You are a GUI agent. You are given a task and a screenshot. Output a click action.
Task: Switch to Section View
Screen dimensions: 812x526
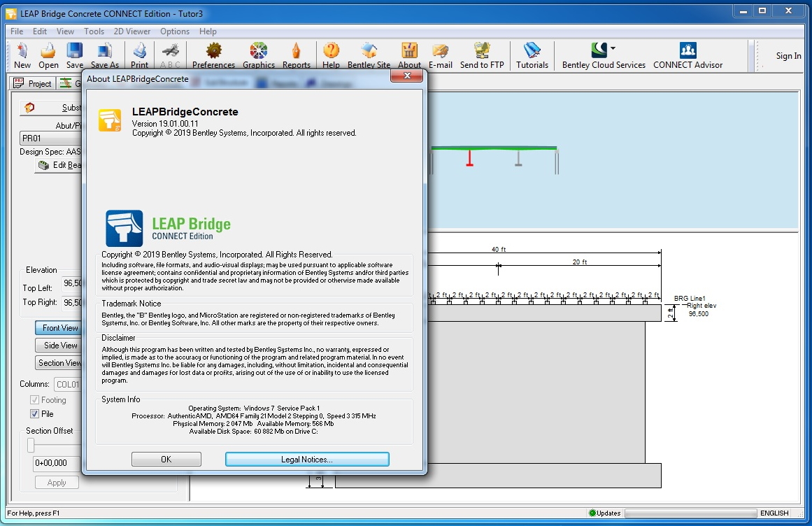tap(58, 363)
